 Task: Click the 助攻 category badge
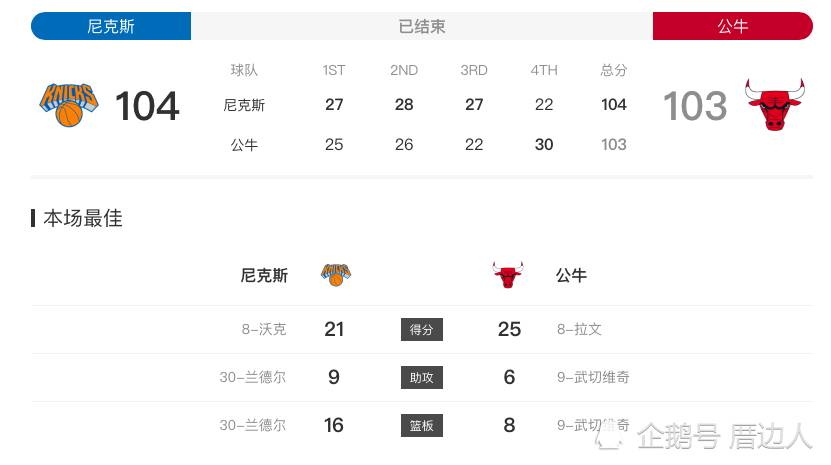point(422,378)
